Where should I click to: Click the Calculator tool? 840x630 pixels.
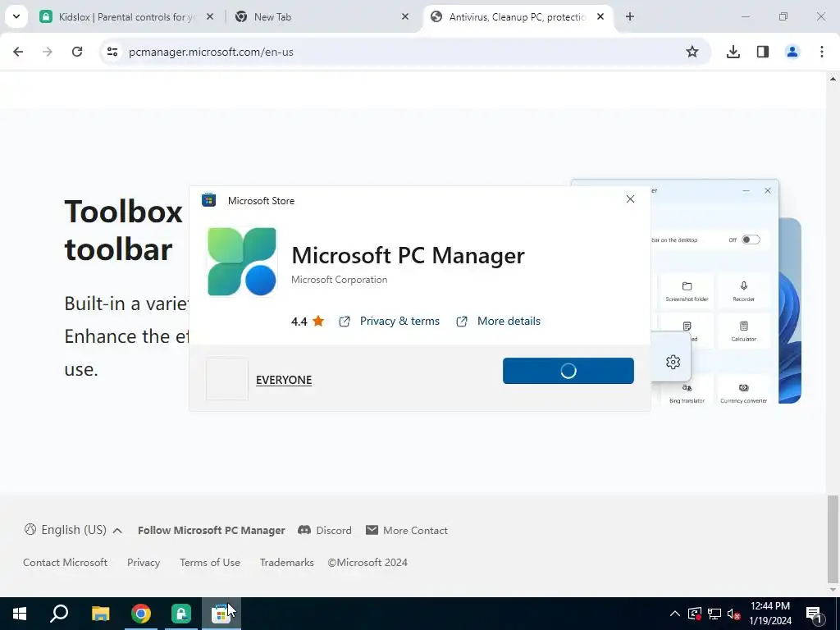point(743,331)
